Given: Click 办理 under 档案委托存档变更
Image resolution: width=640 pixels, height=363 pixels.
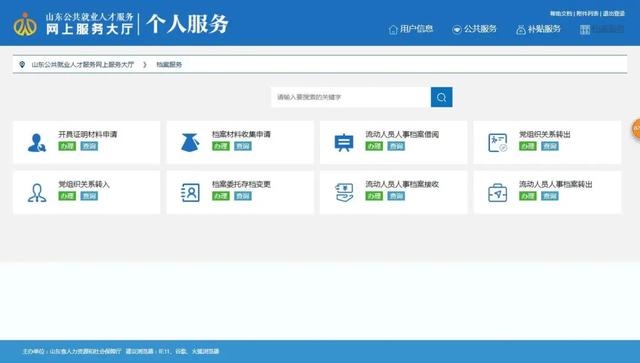Looking at the screenshot, I should (x=221, y=196).
